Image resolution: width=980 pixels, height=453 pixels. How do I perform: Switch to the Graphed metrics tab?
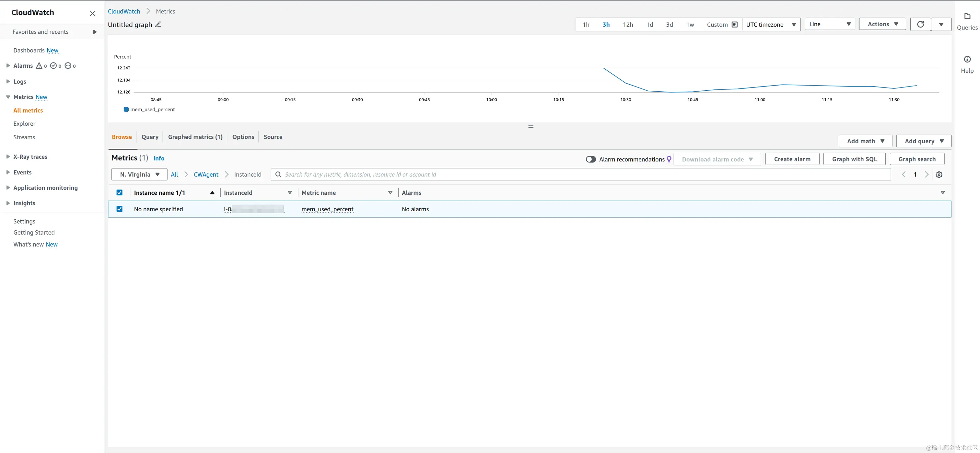tap(195, 137)
